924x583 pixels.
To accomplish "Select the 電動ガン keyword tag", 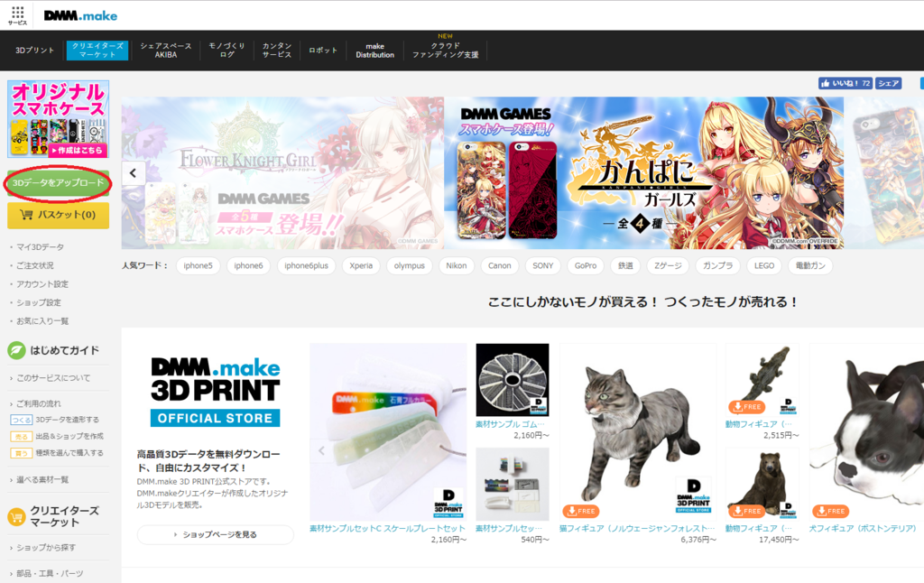I will (x=811, y=266).
